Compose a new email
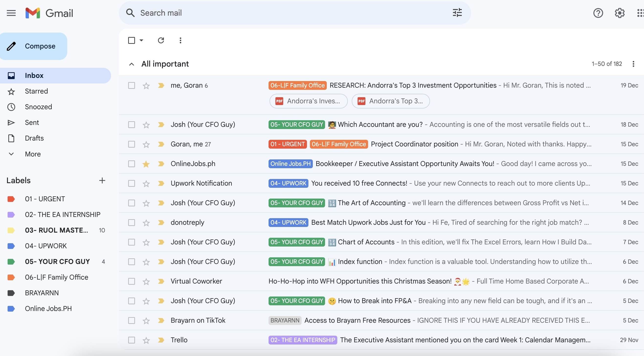The width and height of the screenshot is (644, 356). point(34,46)
